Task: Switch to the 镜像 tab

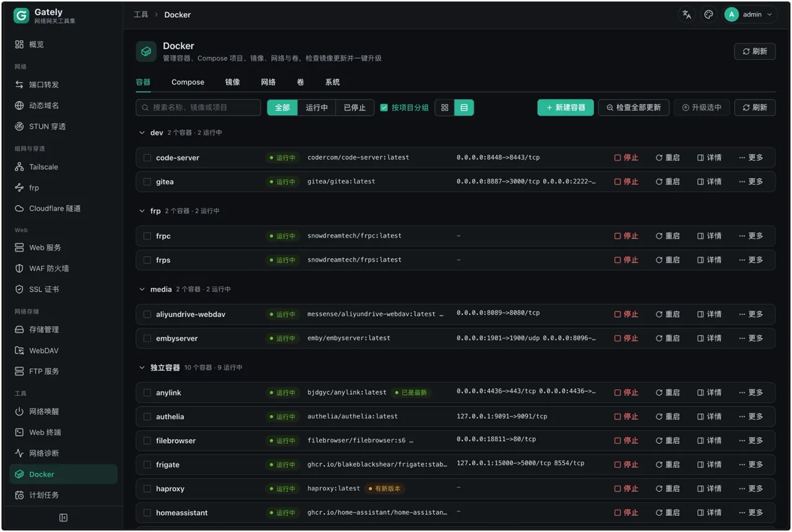Action: point(232,82)
